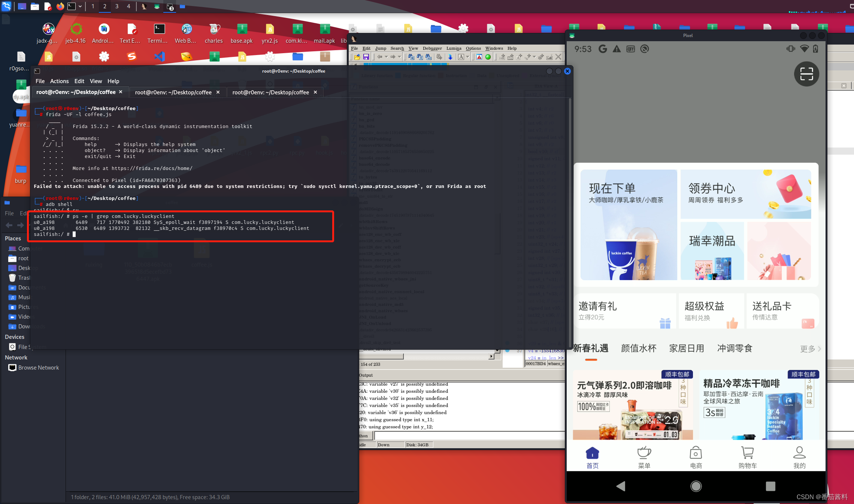Viewport: 854px width, 504px height.
Task: Launch Firefox from the top panel
Action: click(x=60, y=6)
